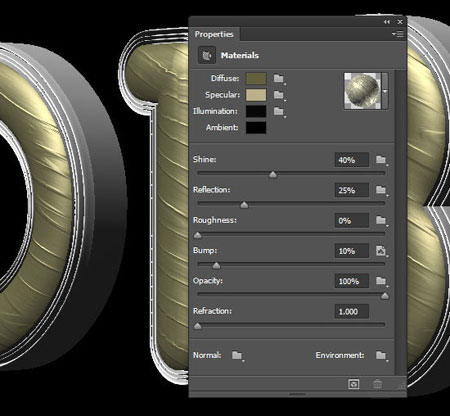Open the Bump texture map icon
This screenshot has height=416, width=450.
point(381,251)
